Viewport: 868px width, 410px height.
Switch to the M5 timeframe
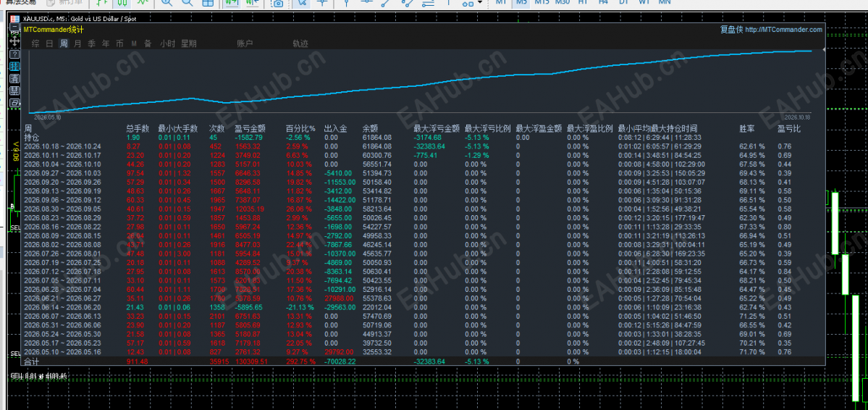click(x=521, y=2)
